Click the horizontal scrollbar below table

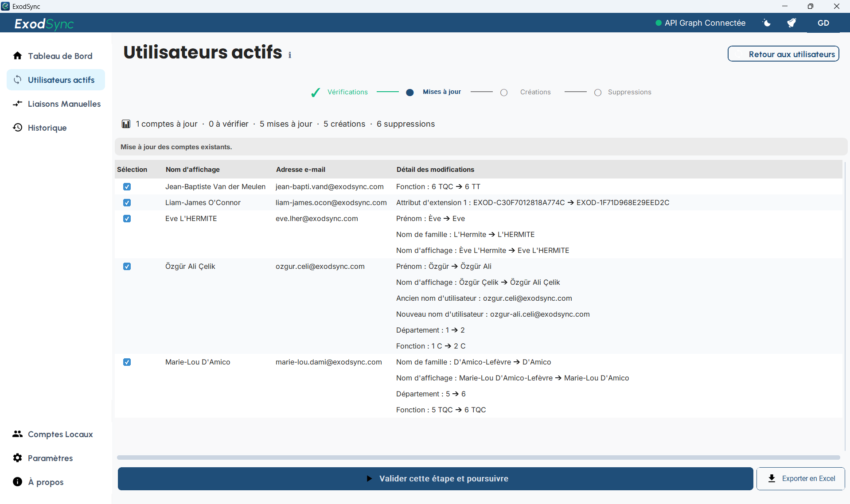[479, 457]
